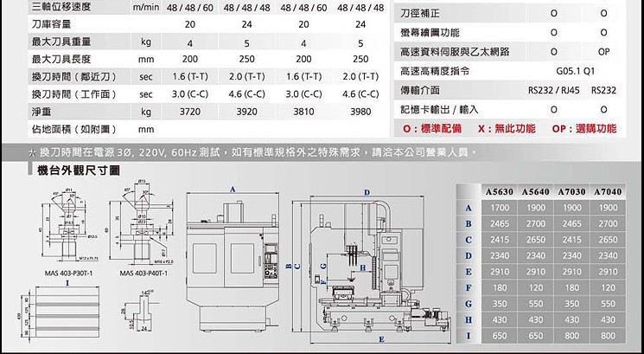The image size is (644, 354).
Task: Click the OP：選購功能 legend entry
Action: pos(584,129)
